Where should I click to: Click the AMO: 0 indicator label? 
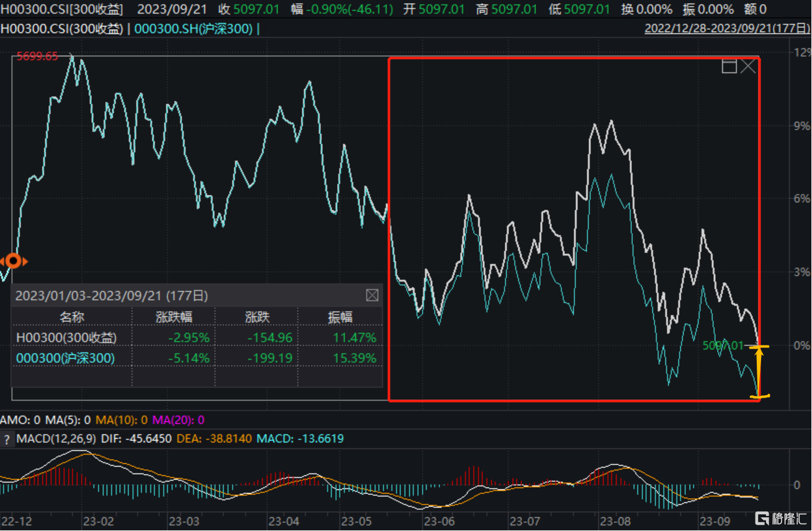pos(20,420)
